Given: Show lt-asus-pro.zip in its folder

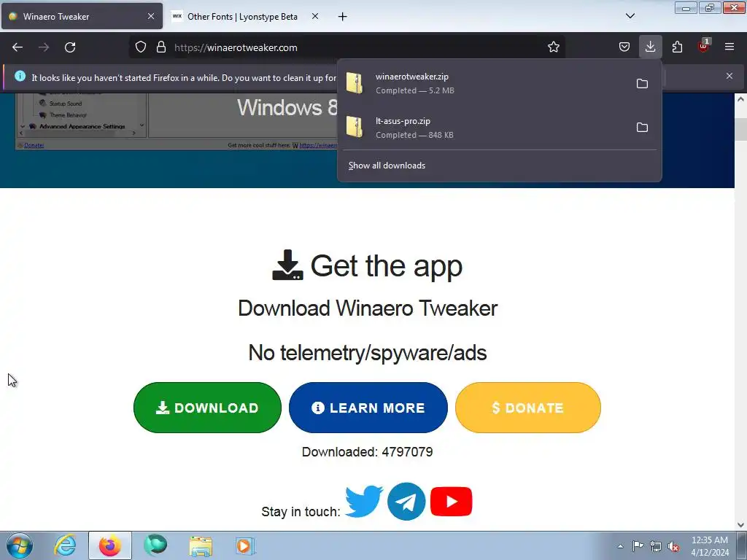Looking at the screenshot, I should (642, 128).
